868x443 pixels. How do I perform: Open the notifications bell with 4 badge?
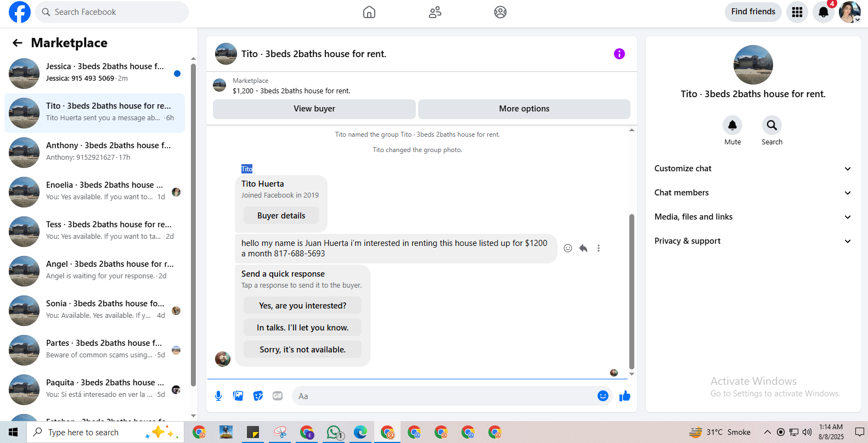[824, 12]
